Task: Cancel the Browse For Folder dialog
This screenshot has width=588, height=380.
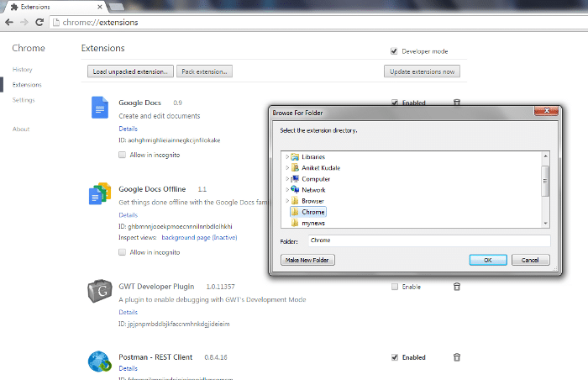Action: (530, 260)
